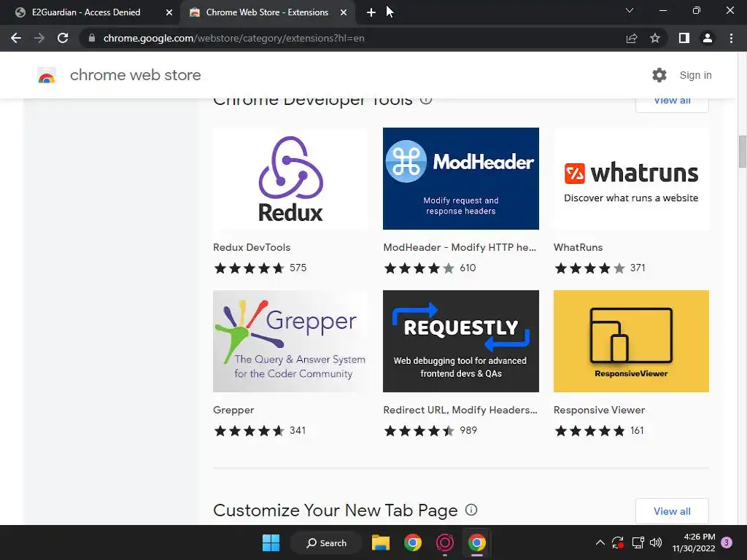The height and width of the screenshot is (560, 747).
Task: Open the Chrome profile icon
Action: tap(708, 38)
